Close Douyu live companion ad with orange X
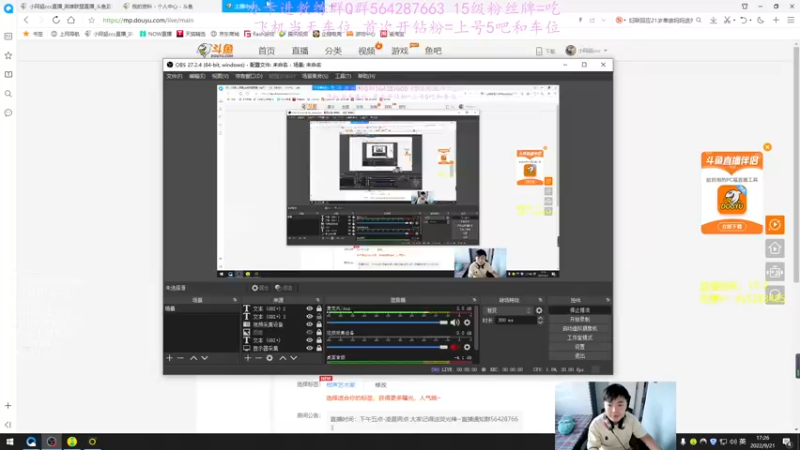The width and height of the screenshot is (800, 450). coord(767,147)
